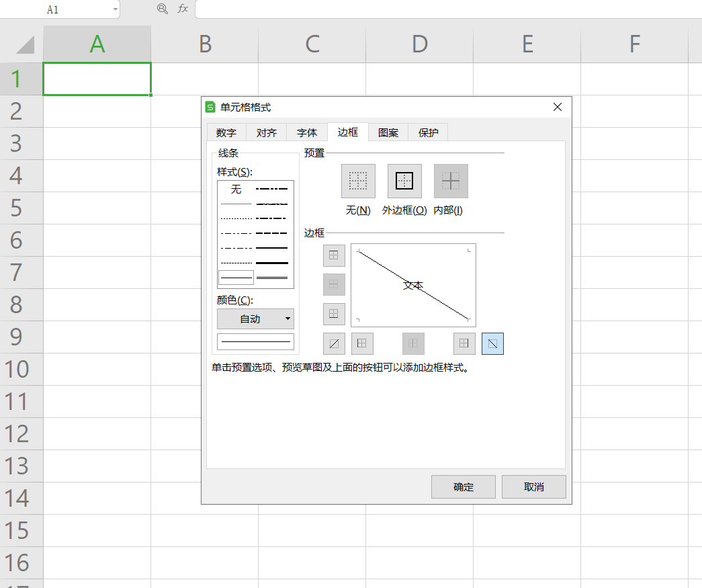Viewport: 702px width, 588px height.
Task: Click the left border button
Action: click(x=362, y=343)
